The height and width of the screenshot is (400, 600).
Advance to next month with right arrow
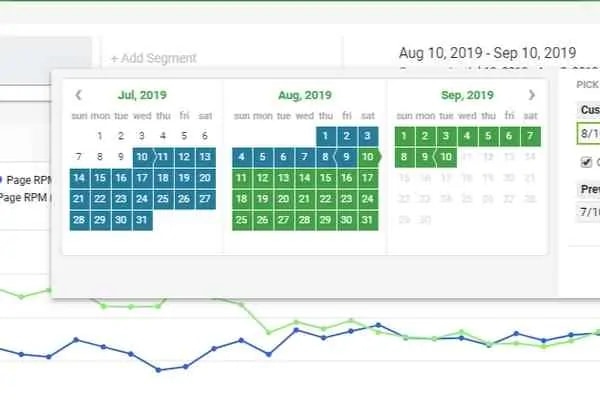tap(531, 95)
